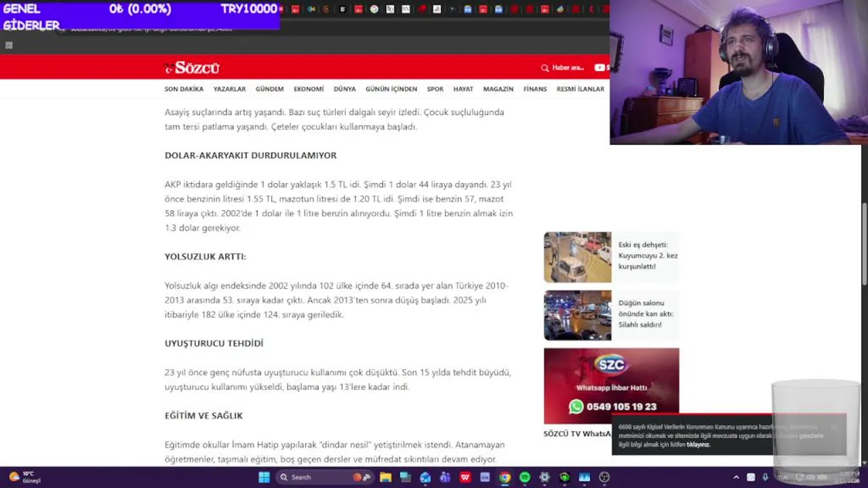
Task: Open the Düğün salonu önünde kan aktı thumbnail
Action: click(578, 315)
